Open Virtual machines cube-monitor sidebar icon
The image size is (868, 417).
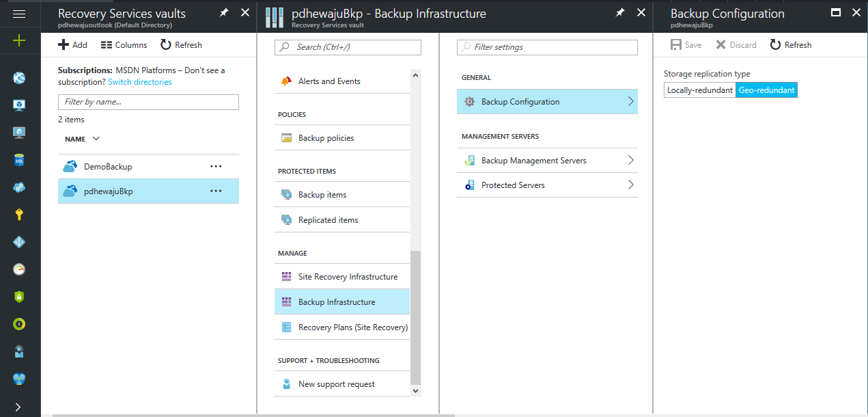tap(19, 105)
